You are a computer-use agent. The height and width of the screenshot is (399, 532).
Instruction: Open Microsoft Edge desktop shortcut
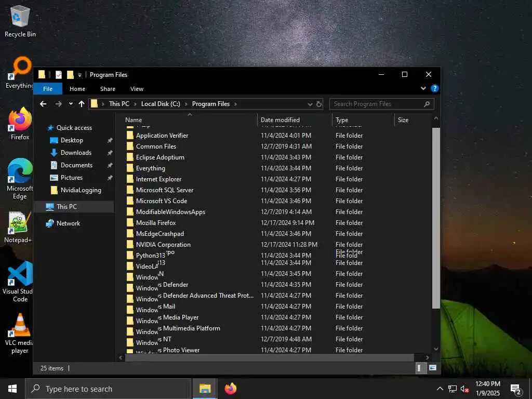click(20, 179)
